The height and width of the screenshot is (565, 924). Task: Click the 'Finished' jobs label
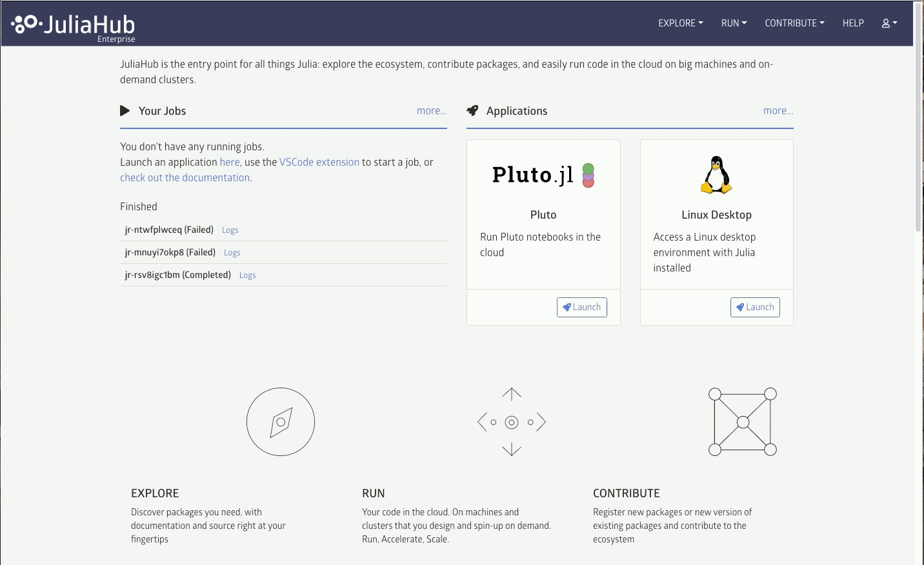[x=139, y=207]
